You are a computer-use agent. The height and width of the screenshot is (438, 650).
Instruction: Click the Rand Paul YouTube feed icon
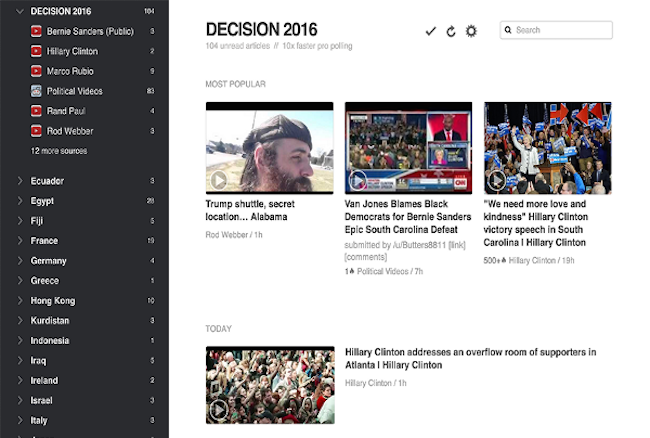[36, 111]
